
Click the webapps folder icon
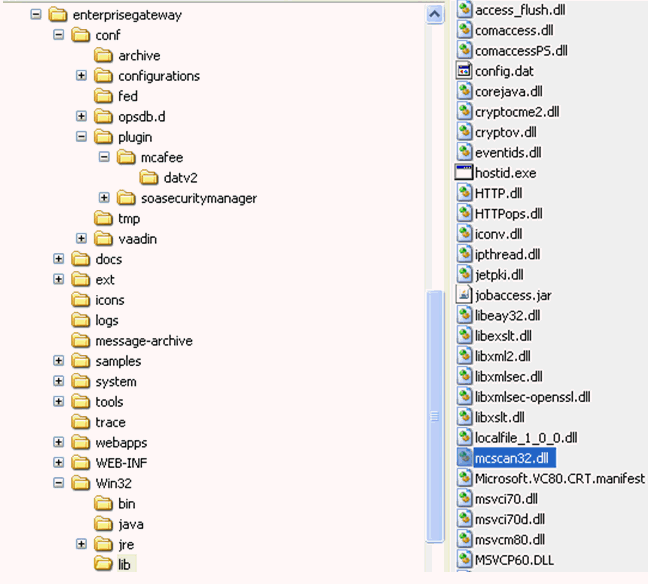[80, 443]
